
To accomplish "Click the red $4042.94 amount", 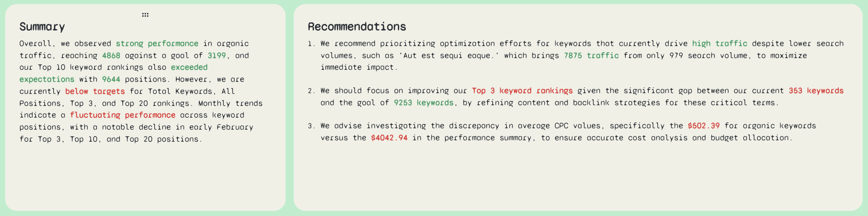I will pyautogui.click(x=389, y=138).
